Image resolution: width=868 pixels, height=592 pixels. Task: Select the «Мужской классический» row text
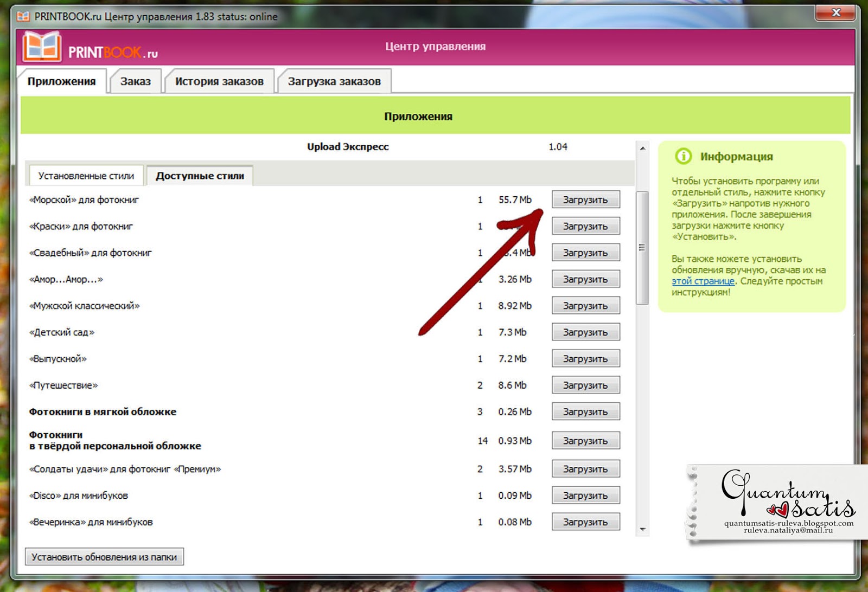[85, 306]
